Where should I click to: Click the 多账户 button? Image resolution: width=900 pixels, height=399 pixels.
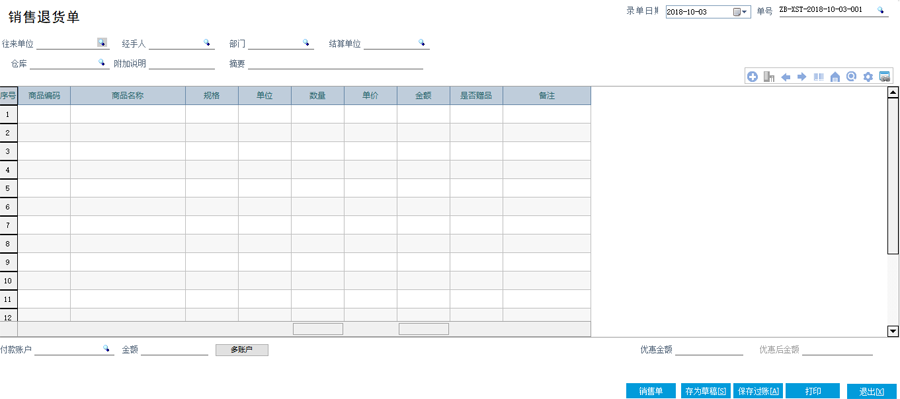[242, 350]
